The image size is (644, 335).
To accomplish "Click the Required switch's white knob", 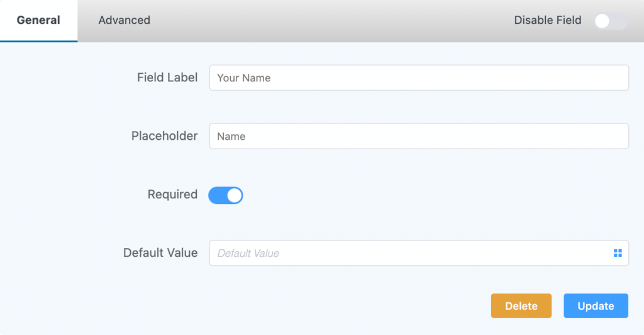I will click(235, 196).
